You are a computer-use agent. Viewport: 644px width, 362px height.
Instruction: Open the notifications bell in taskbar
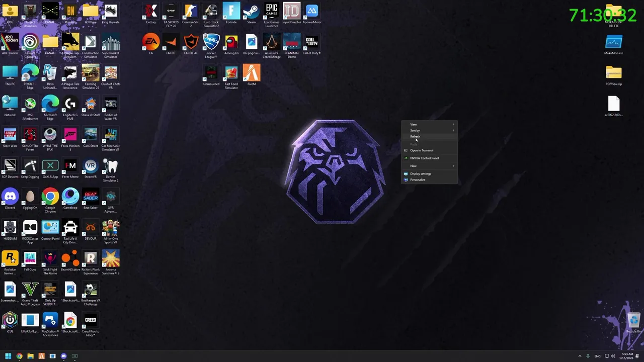coord(637,356)
